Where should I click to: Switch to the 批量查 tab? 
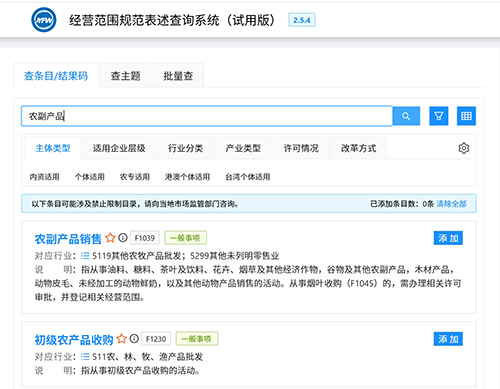click(178, 76)
